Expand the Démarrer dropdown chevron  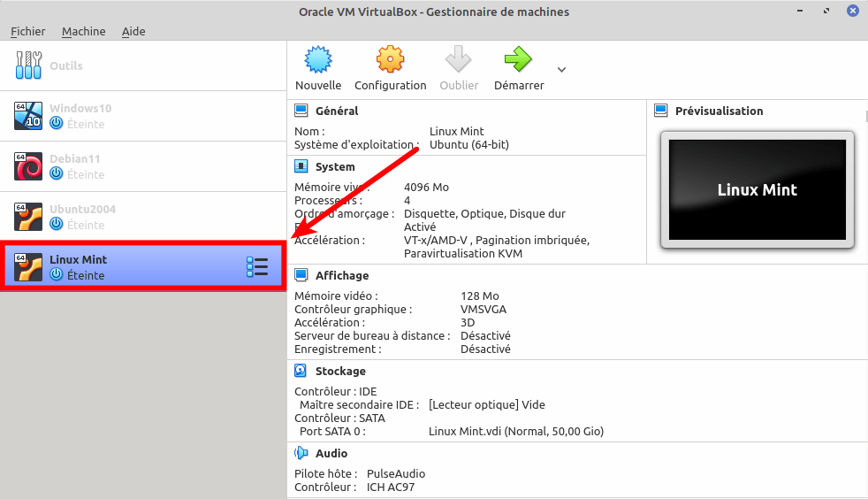coord(562,70)
